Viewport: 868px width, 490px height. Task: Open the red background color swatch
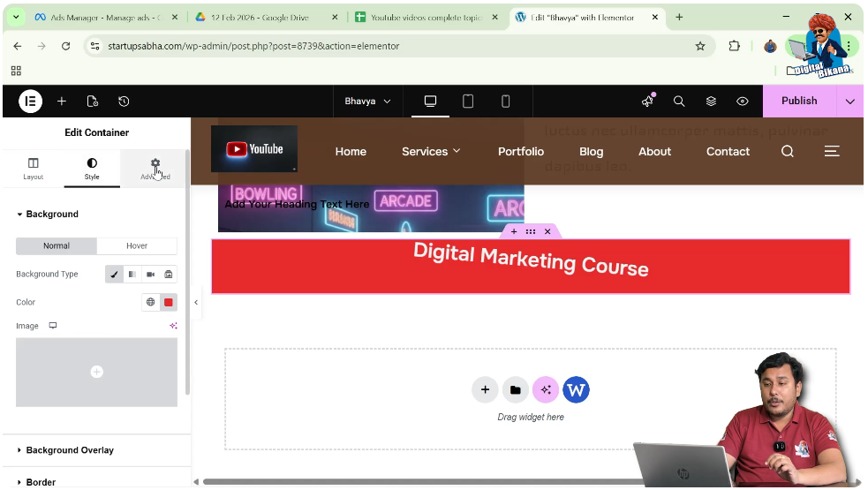(x=169, y=302)
